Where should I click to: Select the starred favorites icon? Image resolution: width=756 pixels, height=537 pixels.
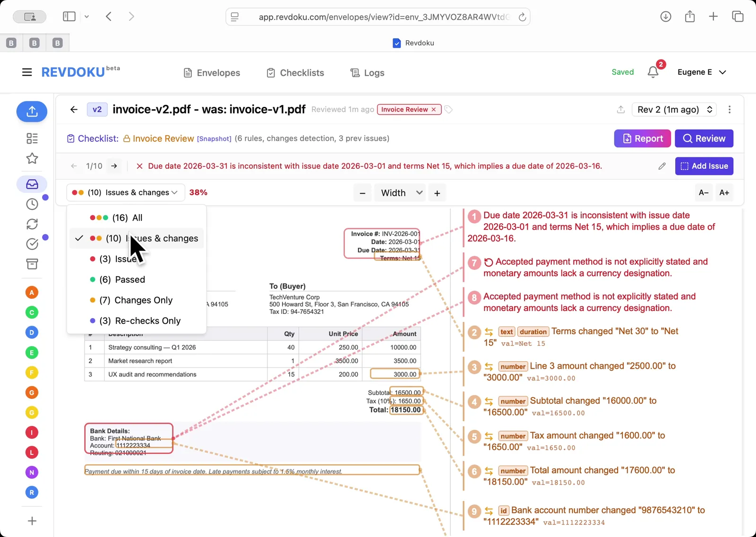click(32, 159)
